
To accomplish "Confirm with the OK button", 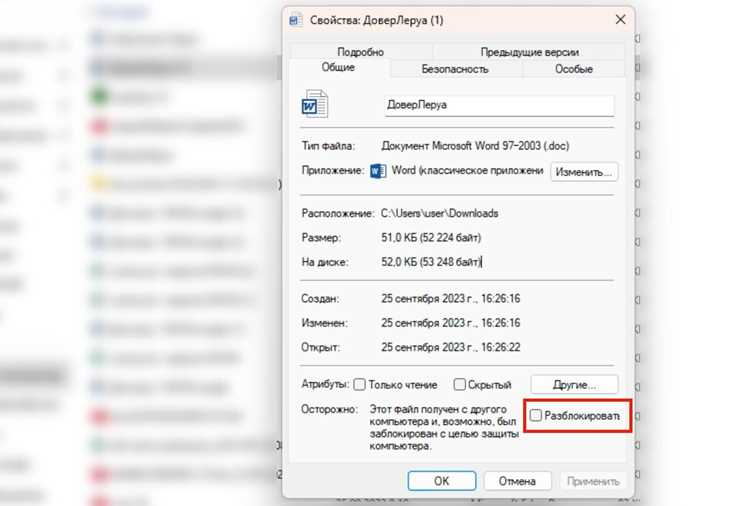I will (x=441, y=481).
